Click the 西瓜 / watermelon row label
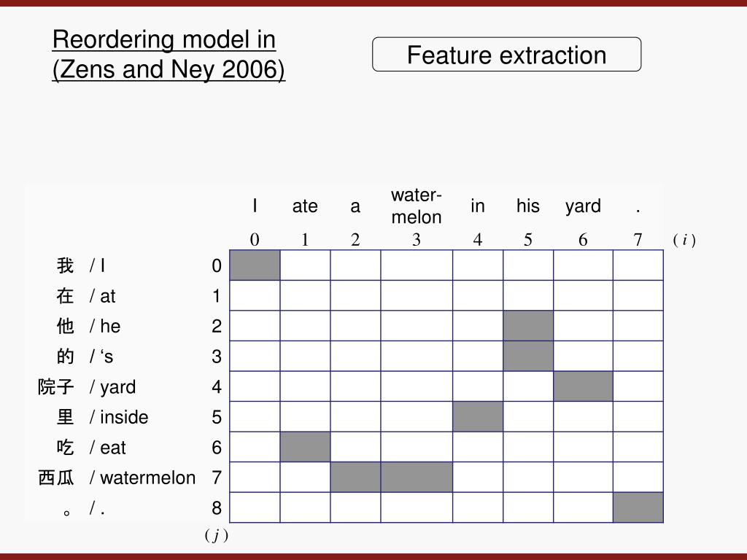Image resolution: width=747 pixels, height=560 pixels. (x=117, y=478)
